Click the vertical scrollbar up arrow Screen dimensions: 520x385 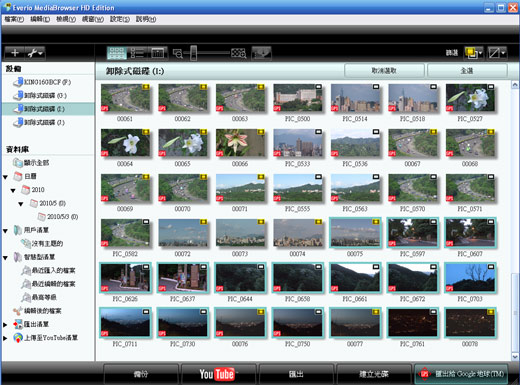[515, 85]
